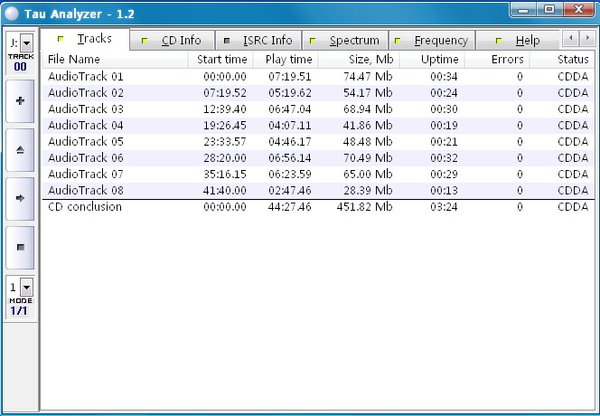This screenshot has width=600, height=416.
Task: Close the Tau Analyzer window
Action: [579, 10]
